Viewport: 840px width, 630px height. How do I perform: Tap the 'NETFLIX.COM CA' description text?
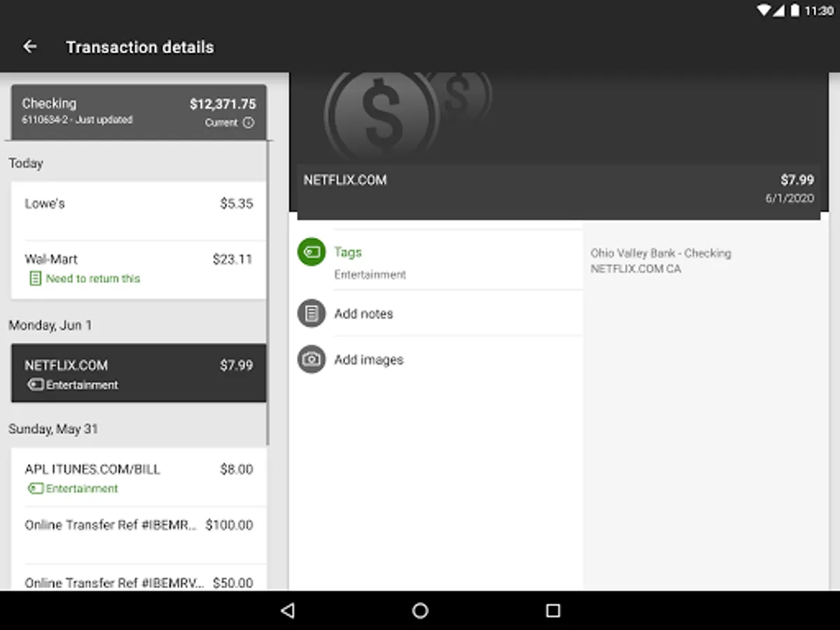point(636,269)
